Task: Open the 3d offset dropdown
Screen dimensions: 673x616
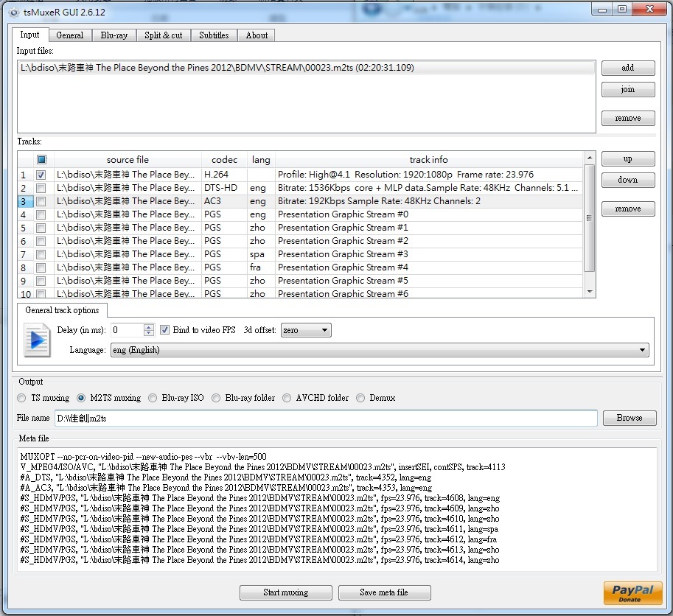Action: tap(306, 330)
